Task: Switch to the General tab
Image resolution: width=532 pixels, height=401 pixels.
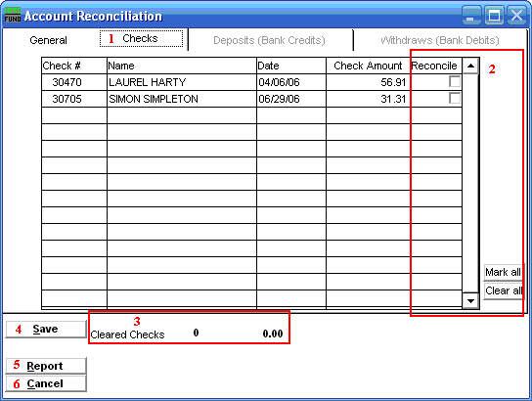Action: (x=49, y=40)
